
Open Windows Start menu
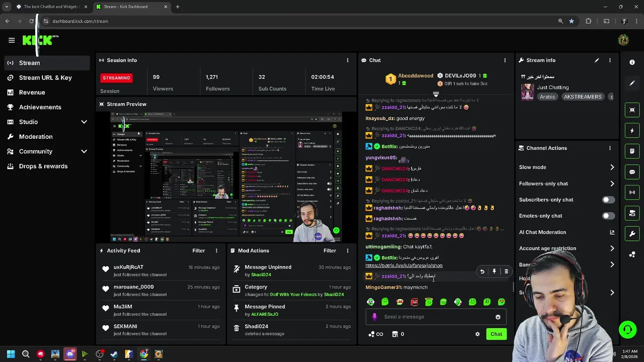click(11, 354)
